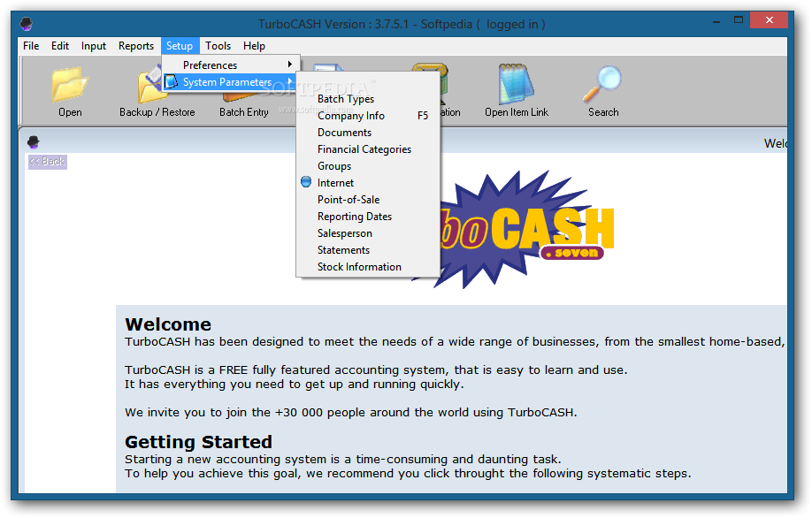
Task: Open the Input menu
Action: click(x=94, y=46)
